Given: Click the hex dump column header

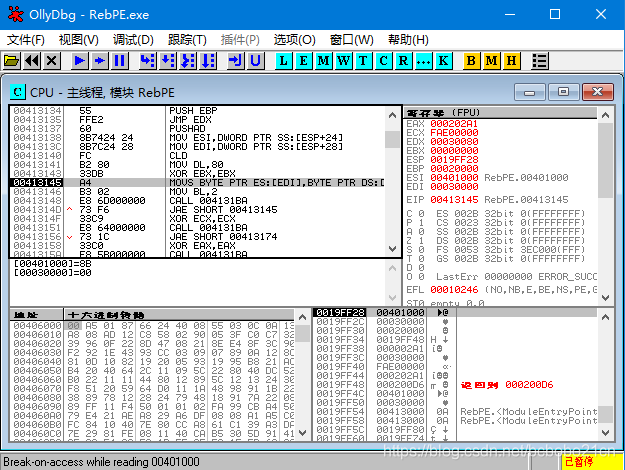Looking at the screenshot, I should [179, 315].
